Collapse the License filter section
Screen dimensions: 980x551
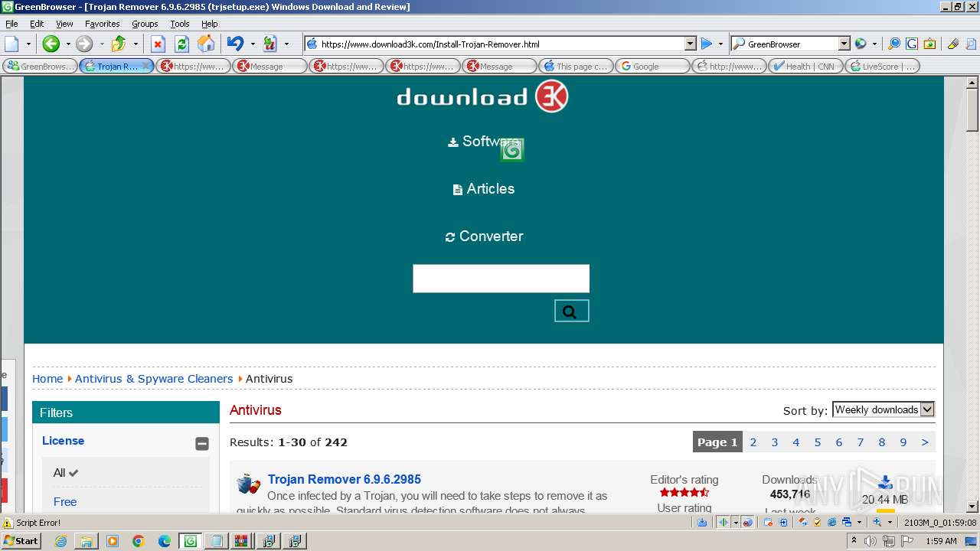(202, 443)
